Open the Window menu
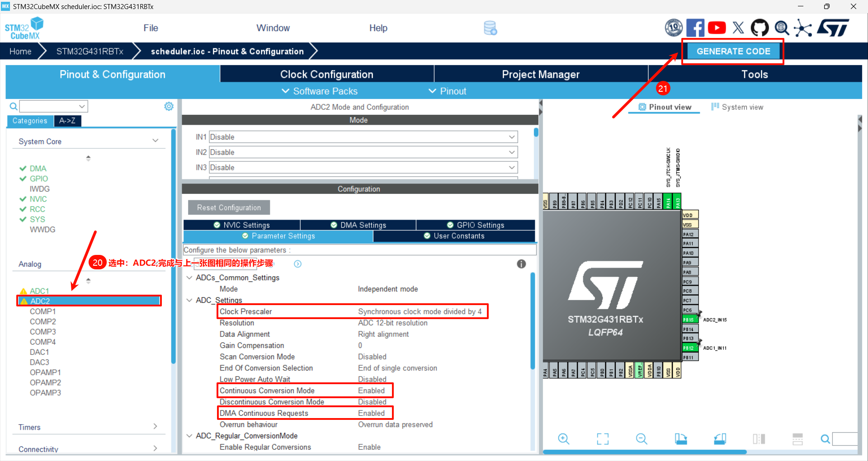The width and height of the screenshot is (868, 461). pos(273,28)
